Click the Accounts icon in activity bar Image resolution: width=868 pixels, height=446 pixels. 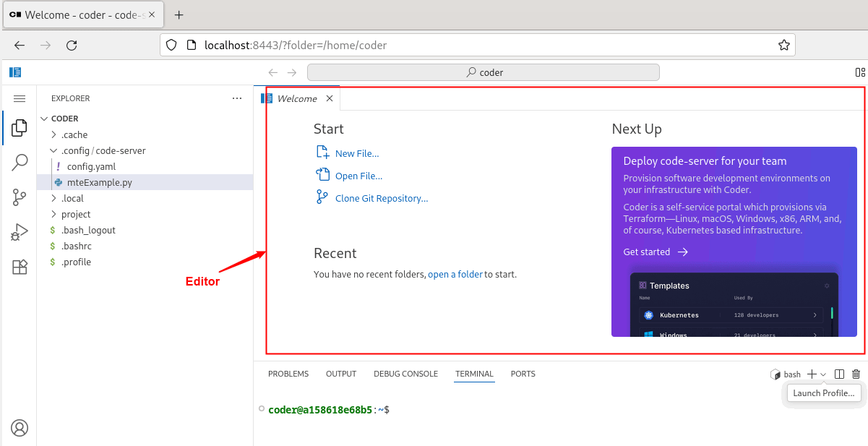(20, 428)
